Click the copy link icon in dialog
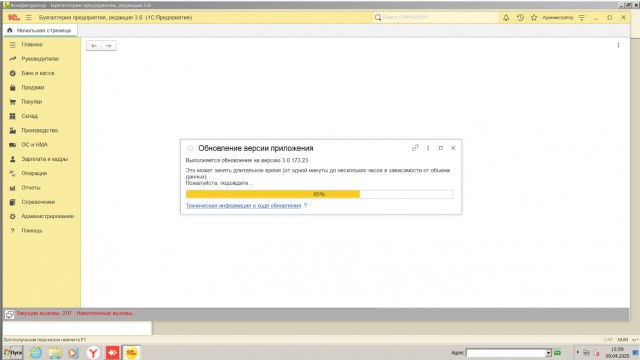Image resolution: width=640 pixels, height=360 pixels. click(x=415, y=148)
